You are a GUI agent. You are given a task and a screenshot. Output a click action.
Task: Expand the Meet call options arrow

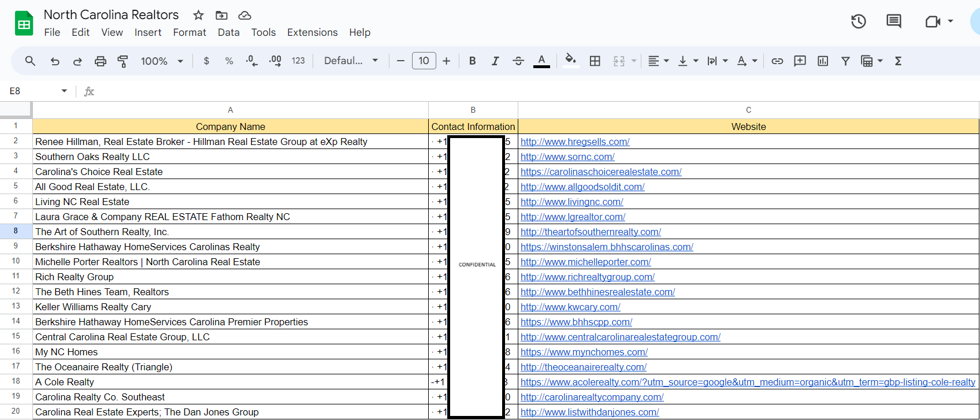[951, 21]
